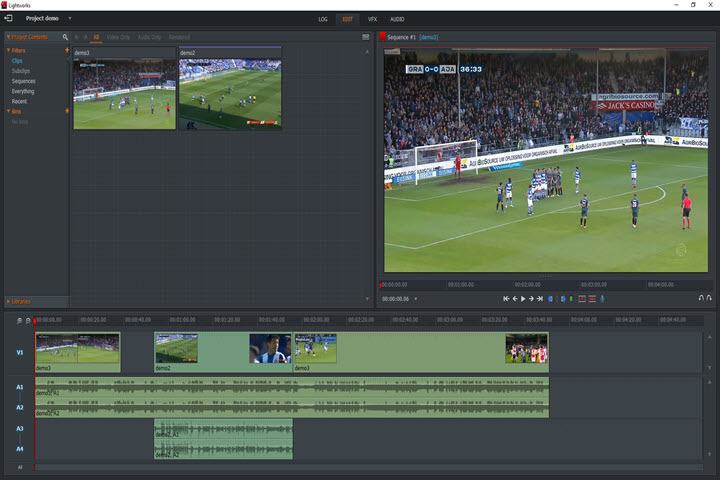This screenshot has width=720, height=480.
Task: Switch to the LOG tab
Action: [322, 19]
